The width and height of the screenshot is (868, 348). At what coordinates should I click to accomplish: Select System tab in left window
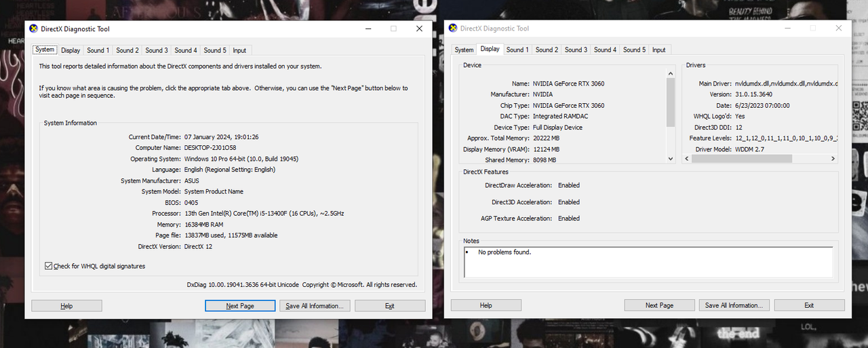45,50
